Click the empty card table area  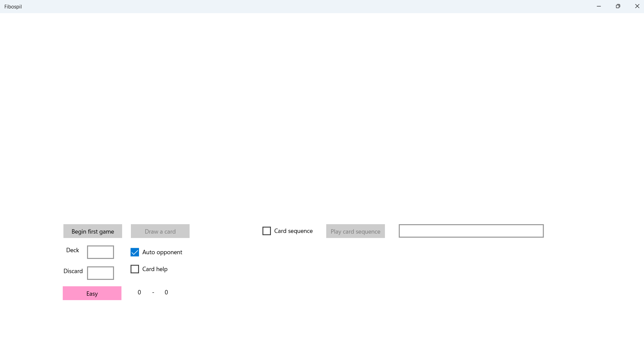pyautogui.click(x=322, y=115)
